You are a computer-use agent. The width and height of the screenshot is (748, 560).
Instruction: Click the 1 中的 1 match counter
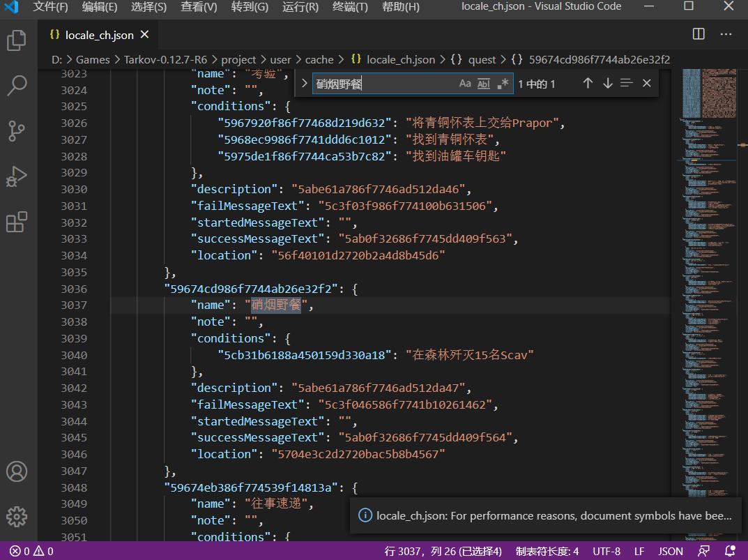point(537,84)
